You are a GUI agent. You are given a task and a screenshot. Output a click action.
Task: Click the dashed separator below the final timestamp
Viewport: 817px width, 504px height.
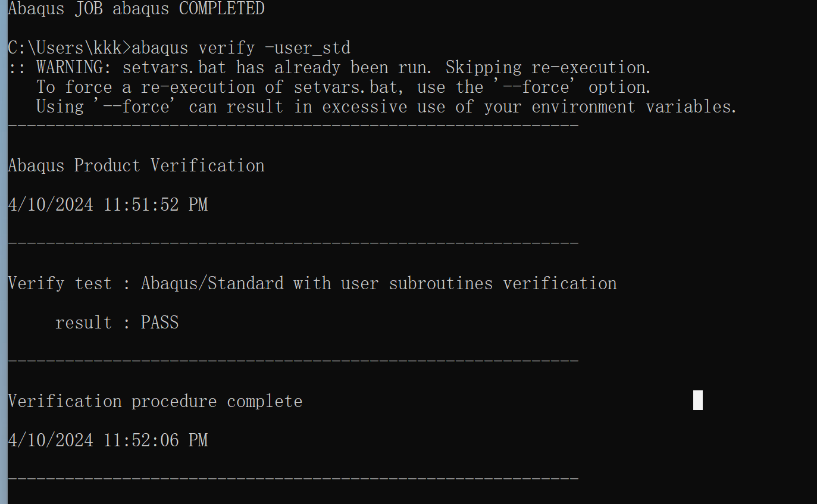click(293, 478)
